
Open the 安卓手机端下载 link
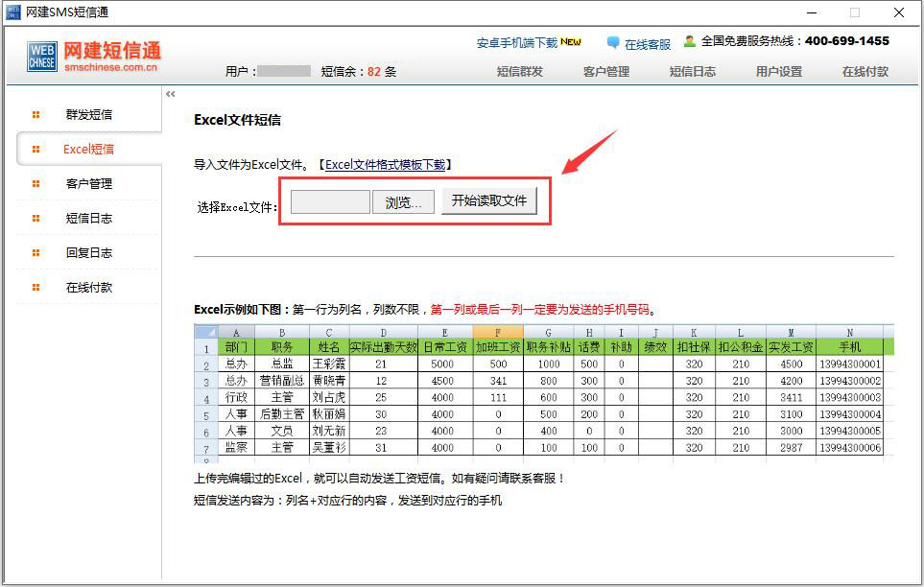[x=517, y=43]
